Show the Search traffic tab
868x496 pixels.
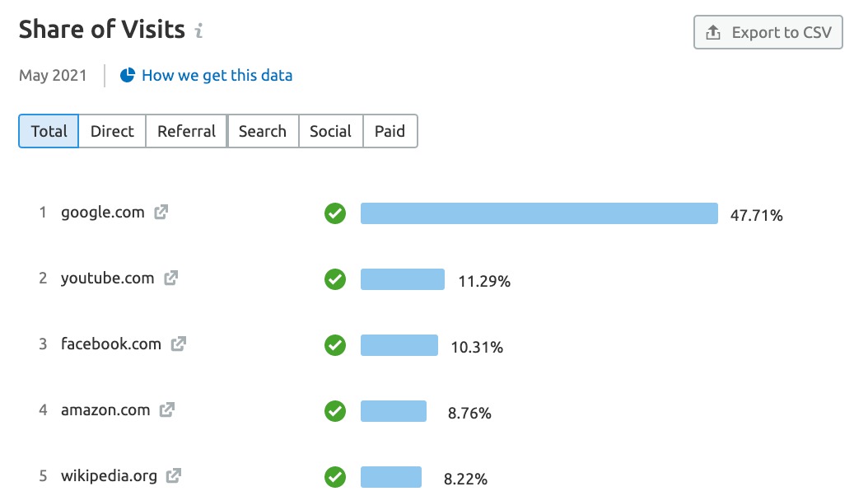tap(262, 131)
